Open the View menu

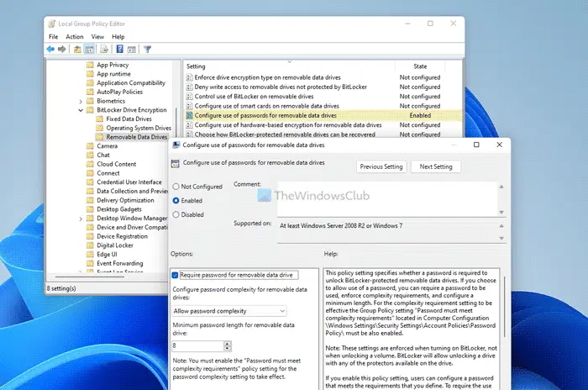[x=97, y=37]
